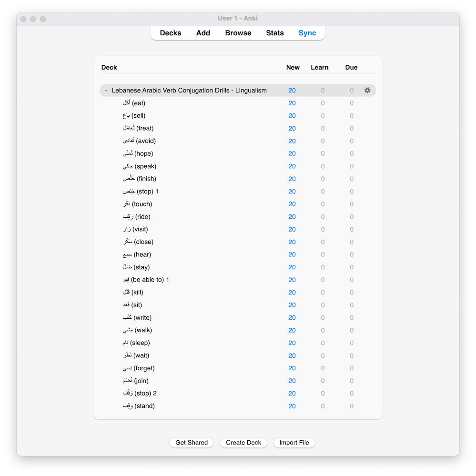Select the (stop) 1 subdeck
Viewport: 476px width, 476px height.
[141, 192]
